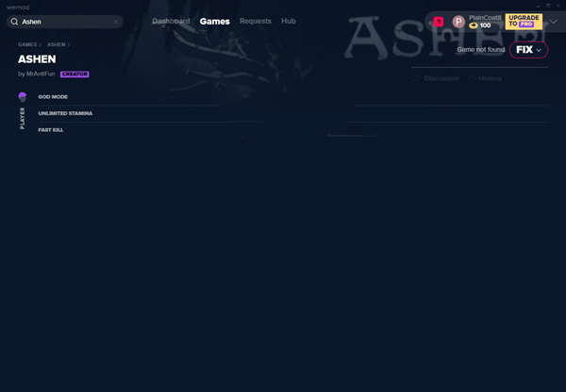
Task: Click the FIX button
Action: click(529, 50)
